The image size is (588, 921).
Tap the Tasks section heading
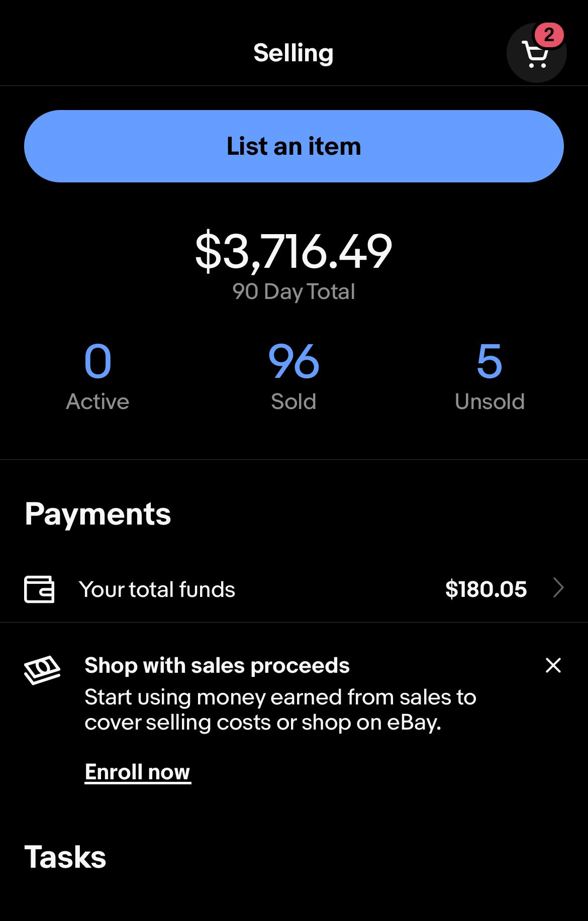pos(65,857)
